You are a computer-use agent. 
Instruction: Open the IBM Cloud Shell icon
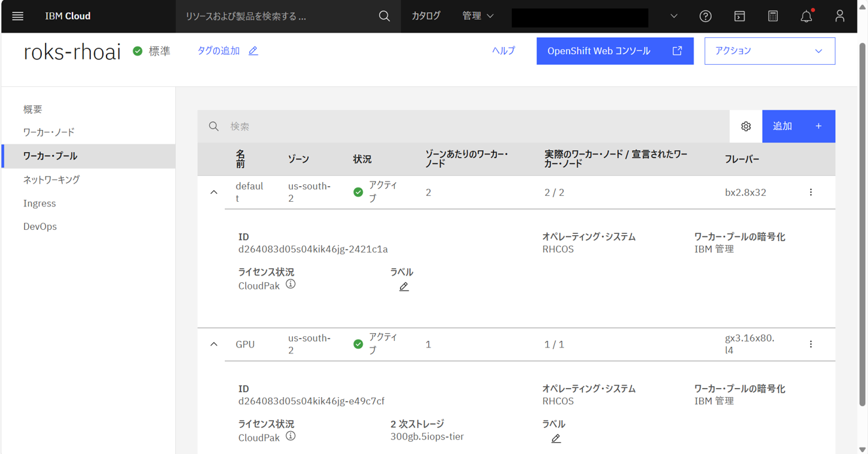click(x=739, y=16)
